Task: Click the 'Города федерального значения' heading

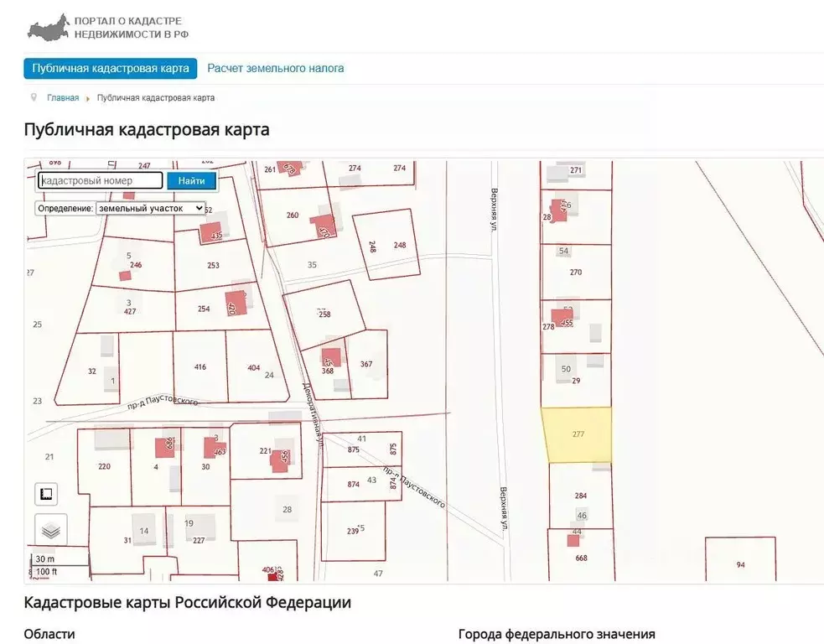Action: pyautogui.click(x=557, y=634)
